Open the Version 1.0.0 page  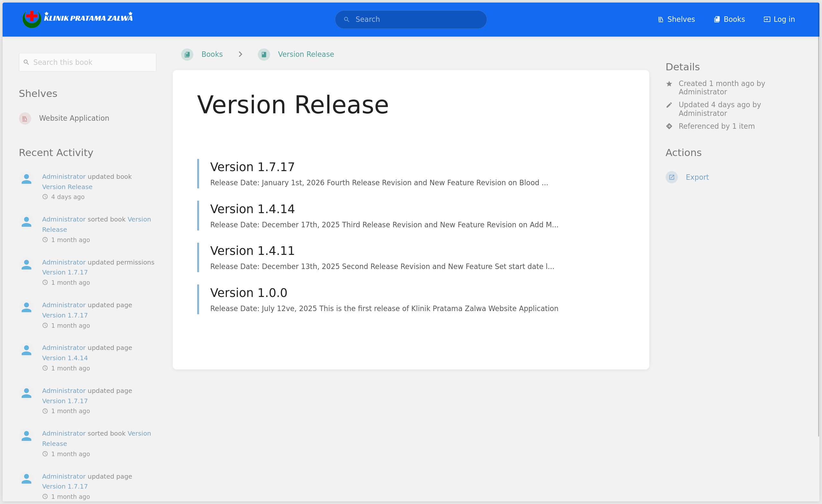pyautogui.click(x=249, y=293)
